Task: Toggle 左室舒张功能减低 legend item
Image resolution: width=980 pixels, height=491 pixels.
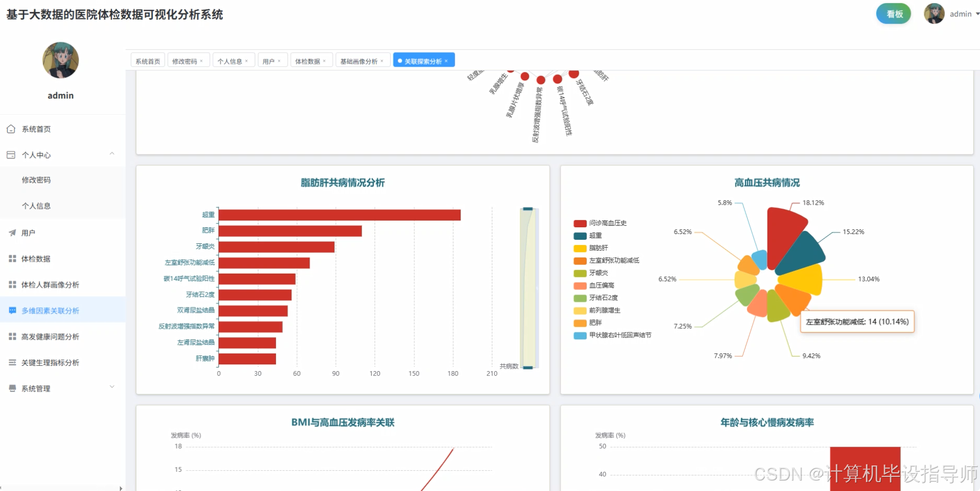Action: [x=606, y=261]
